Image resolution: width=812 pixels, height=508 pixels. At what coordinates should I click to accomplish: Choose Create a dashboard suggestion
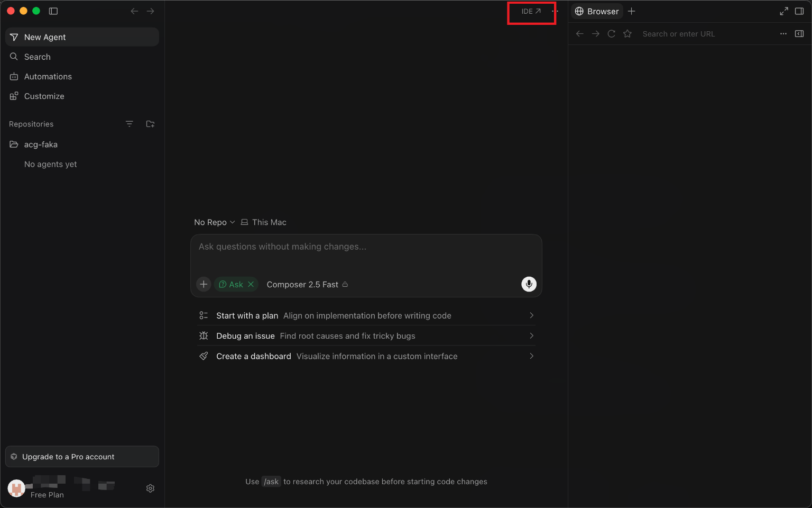coord(366,356)
